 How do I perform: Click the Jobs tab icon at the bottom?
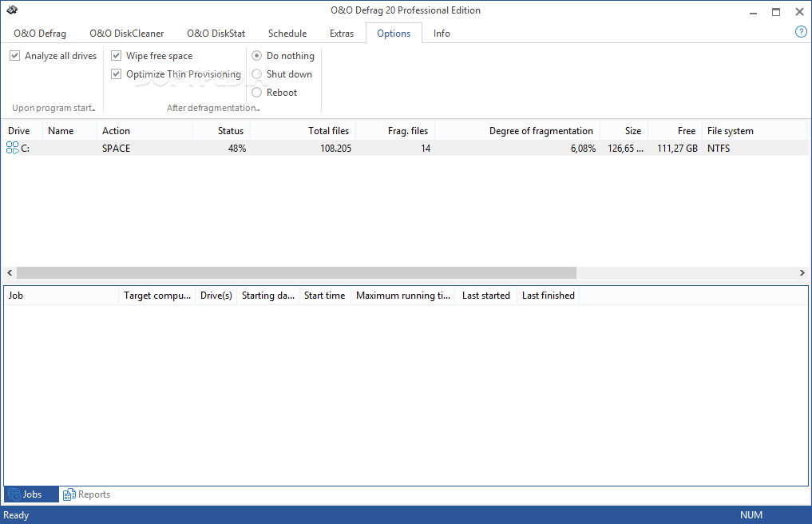(14, 494)
